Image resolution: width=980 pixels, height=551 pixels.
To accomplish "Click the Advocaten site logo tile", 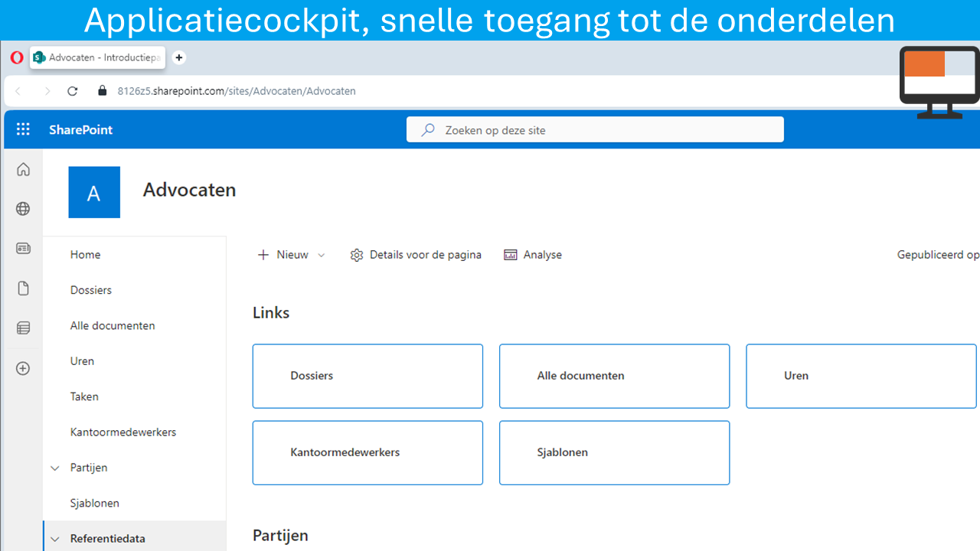I will click(94, 192).
